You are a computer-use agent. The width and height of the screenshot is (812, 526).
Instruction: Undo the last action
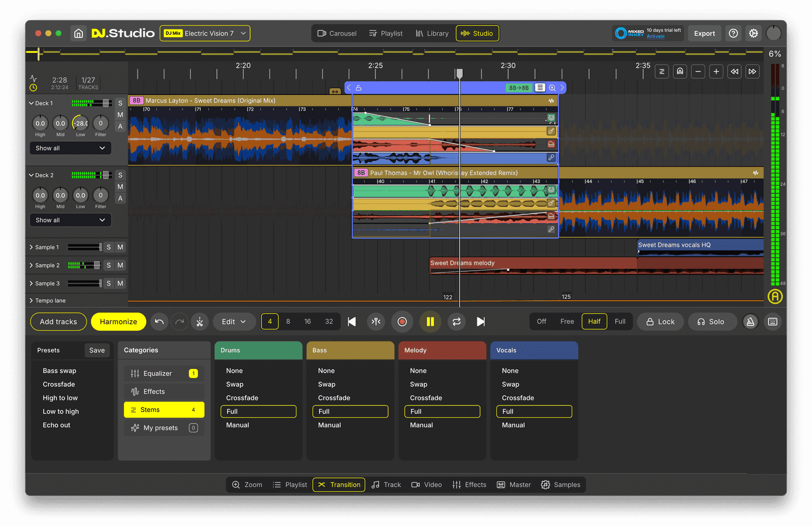[x=159, y=322]
